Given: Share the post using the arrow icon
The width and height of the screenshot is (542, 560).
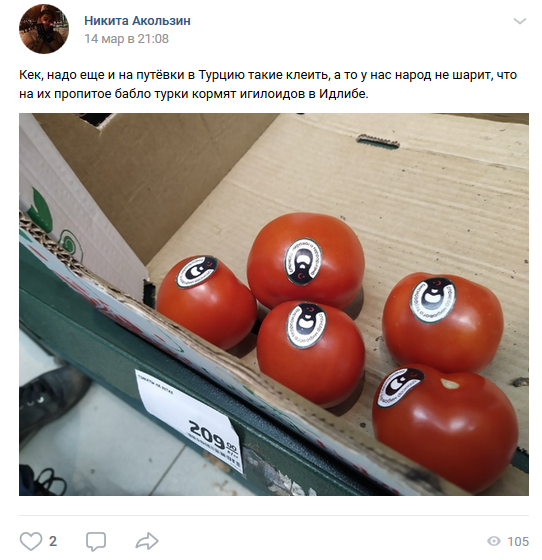Looking at the screenshot, I should (x=147, y=541).
